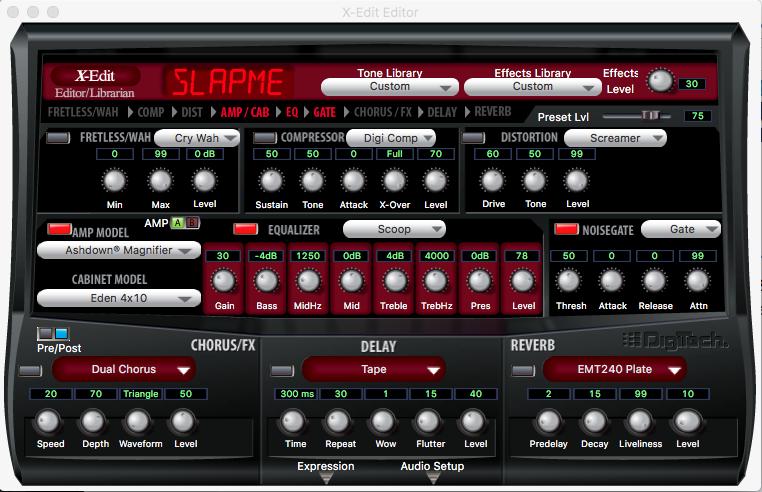Click the Compressor X-Over knob
The height and width of the screenshot is (492, 762).
pyautogui.click(x=394, y=181)
